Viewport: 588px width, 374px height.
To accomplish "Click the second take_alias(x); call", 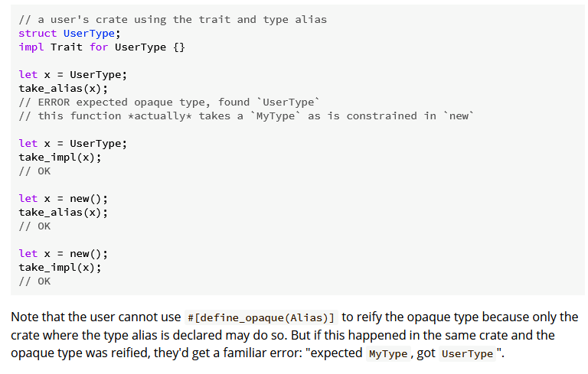I will 64,213.
